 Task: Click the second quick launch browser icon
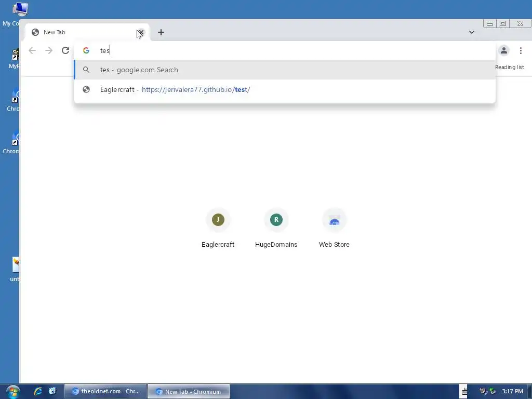(x=52, y=392)
